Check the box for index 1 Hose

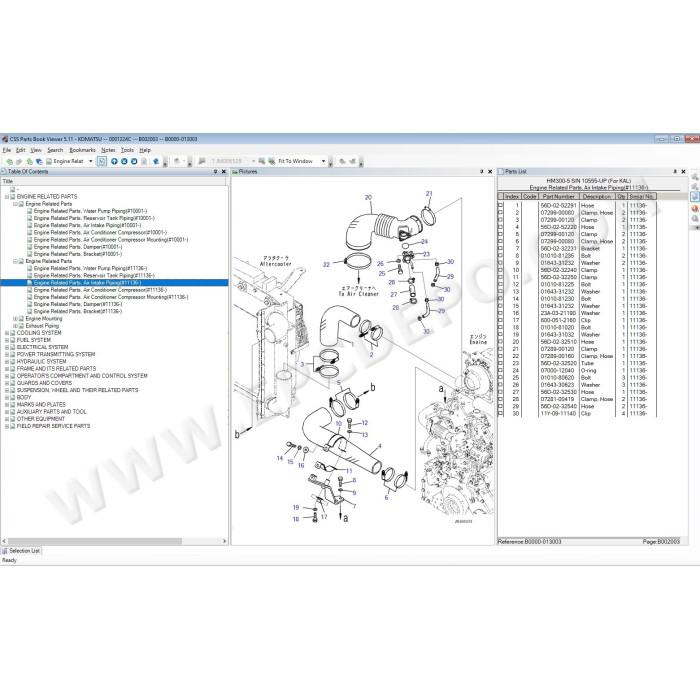pos(500,206)
